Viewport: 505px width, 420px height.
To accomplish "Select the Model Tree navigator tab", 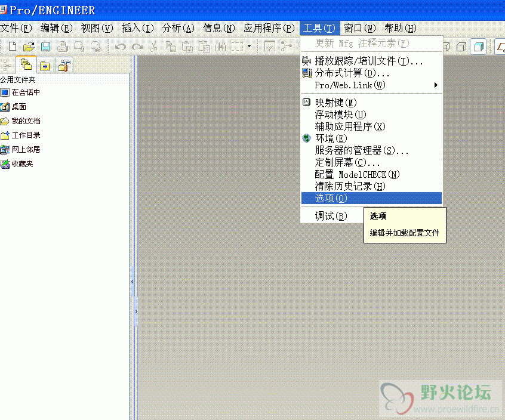I will pyautogui.click(x=7, y=64).
